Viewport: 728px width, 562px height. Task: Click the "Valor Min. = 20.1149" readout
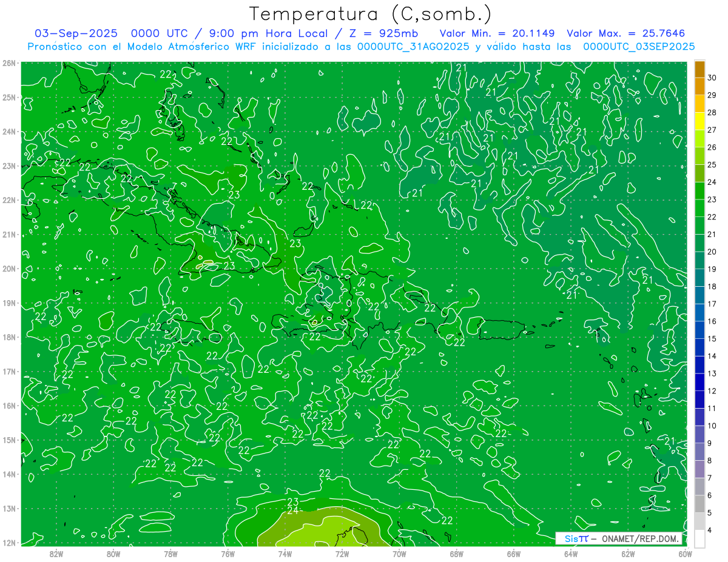tap(497, 33)
